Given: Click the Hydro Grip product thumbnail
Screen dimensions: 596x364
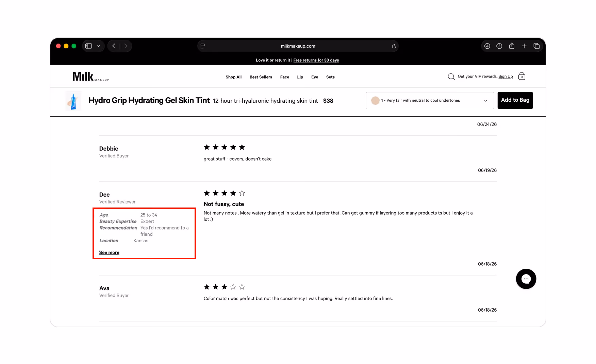Looking at the screenshot, I should click(x=73, y=101).
